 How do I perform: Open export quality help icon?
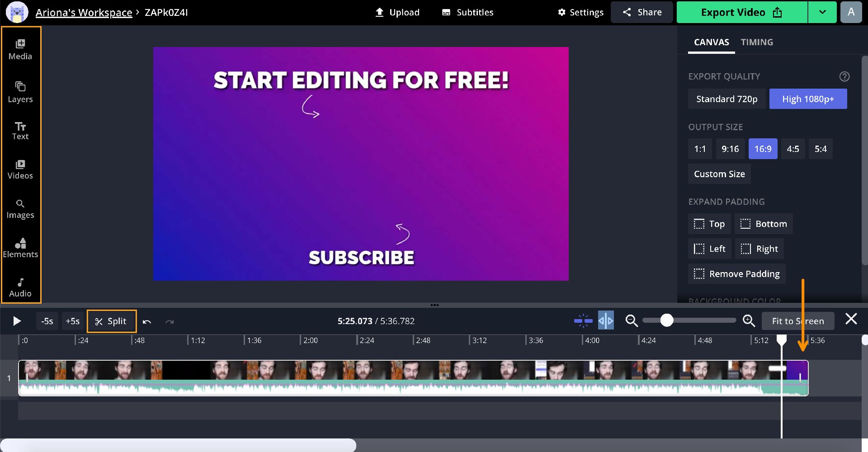coord(844,76)
